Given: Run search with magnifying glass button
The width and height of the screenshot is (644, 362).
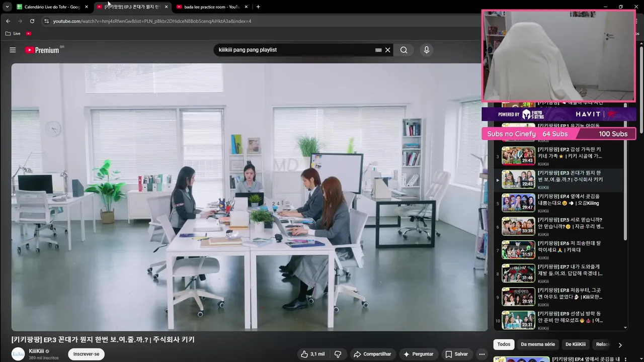Looking at the screenshot, I should click(404, 50).
